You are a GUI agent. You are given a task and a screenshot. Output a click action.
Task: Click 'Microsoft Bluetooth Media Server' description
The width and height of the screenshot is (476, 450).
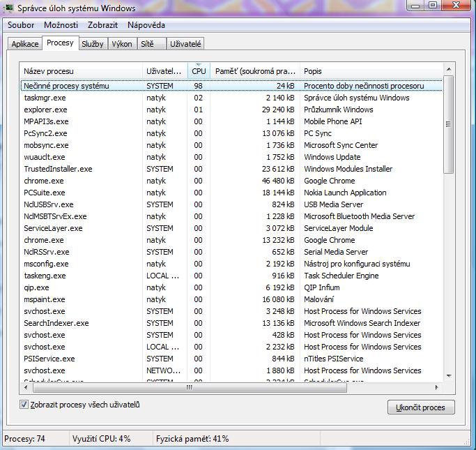(x=359, y=216)
